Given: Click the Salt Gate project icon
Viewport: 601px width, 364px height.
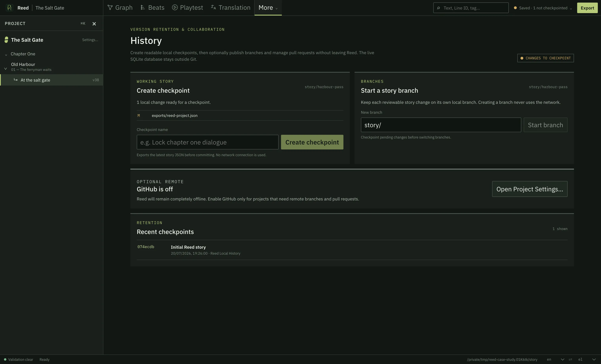Looking at the screenshot, I should [x=6, y=40].
